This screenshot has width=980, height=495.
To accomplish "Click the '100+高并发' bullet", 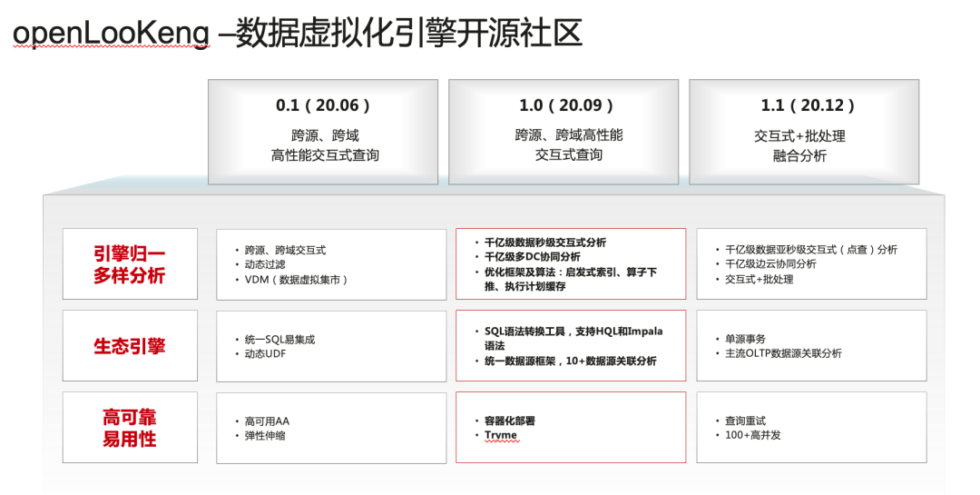I will pos(752,435).
